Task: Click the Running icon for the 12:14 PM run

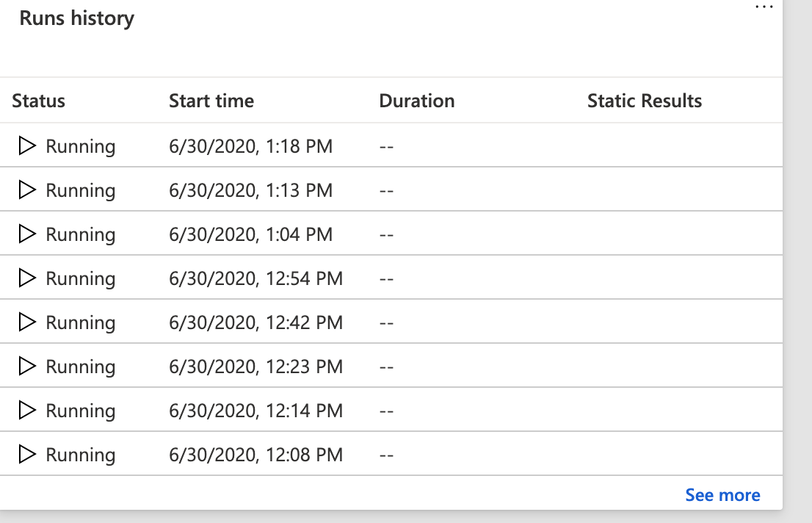Action: click(x=27, y=411)
